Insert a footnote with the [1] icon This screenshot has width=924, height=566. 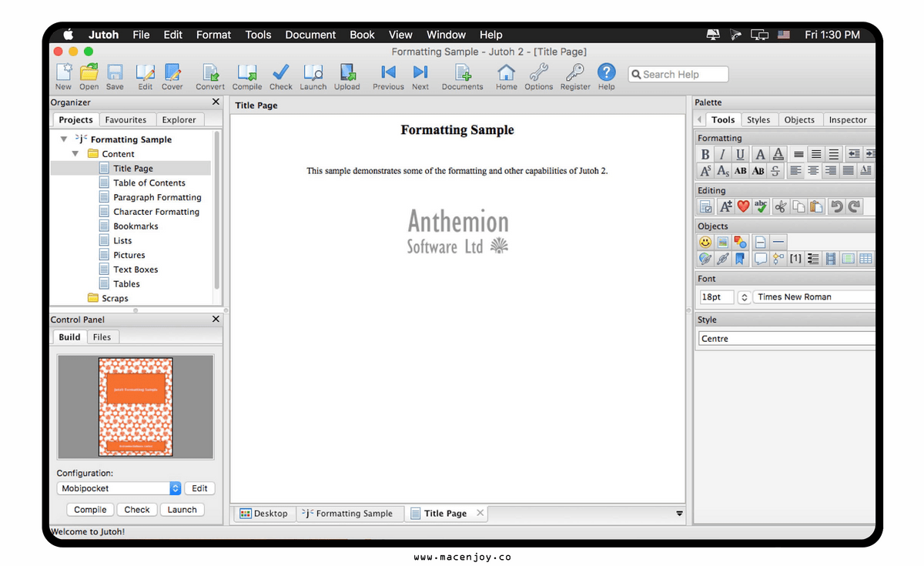(795, 259)
